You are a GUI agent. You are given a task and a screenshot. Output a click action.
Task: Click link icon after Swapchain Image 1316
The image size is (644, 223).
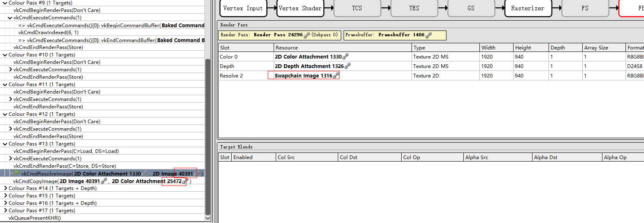336,75
